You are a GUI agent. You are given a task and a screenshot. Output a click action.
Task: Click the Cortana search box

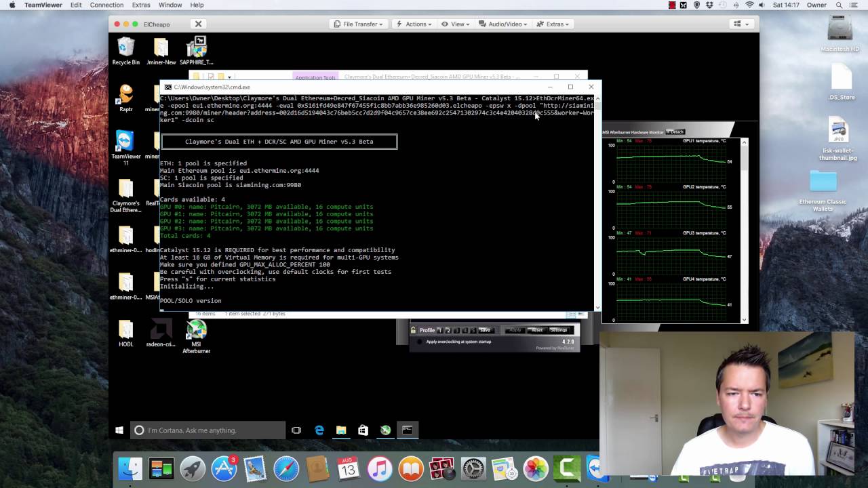(208, 430)
